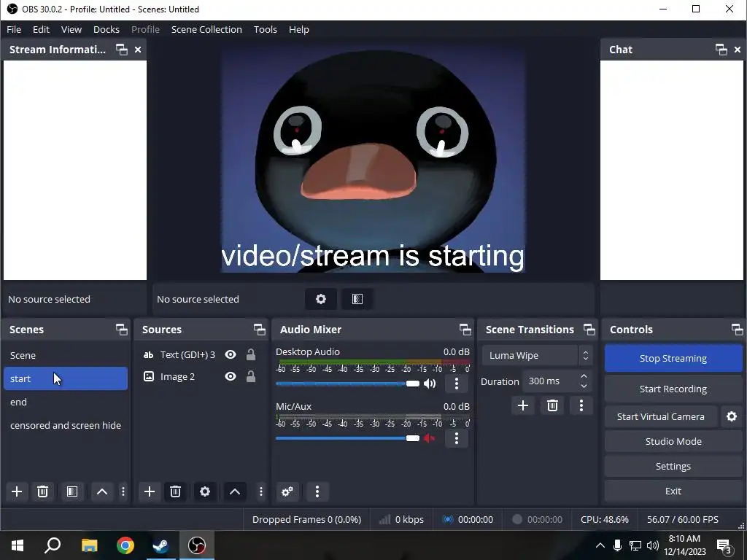Open source filters in preview toolbar
The image size is (747, 560).
pos(357,299)
